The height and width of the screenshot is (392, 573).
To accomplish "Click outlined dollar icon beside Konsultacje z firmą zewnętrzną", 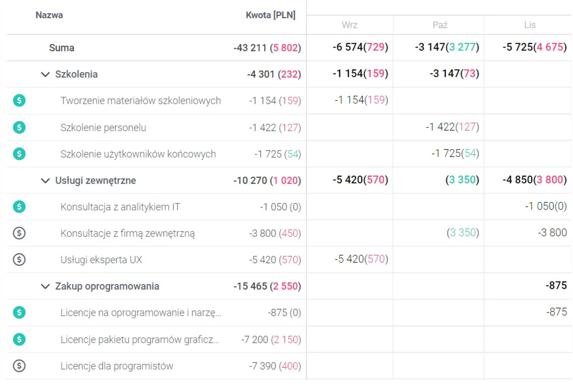I will [19, 233].
